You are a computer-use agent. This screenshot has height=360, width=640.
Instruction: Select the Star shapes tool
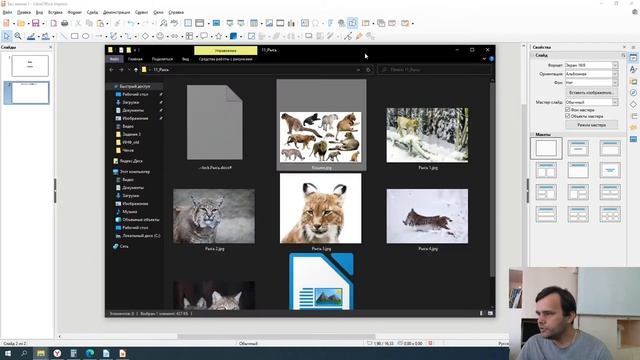point(219,36)
